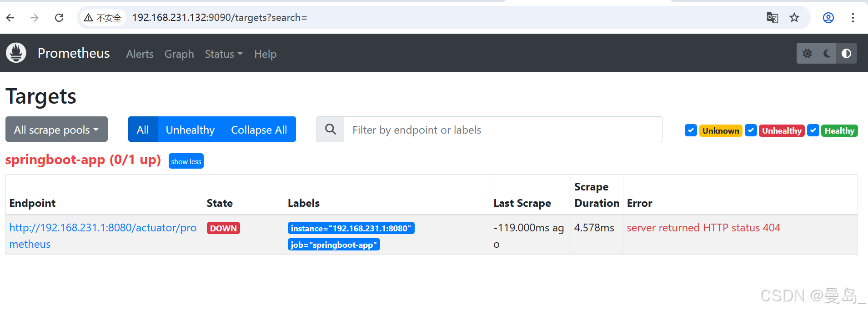868x310 pixels.
Task: Filter to Unhealthy targets only
Action: [x=190, y=130]
